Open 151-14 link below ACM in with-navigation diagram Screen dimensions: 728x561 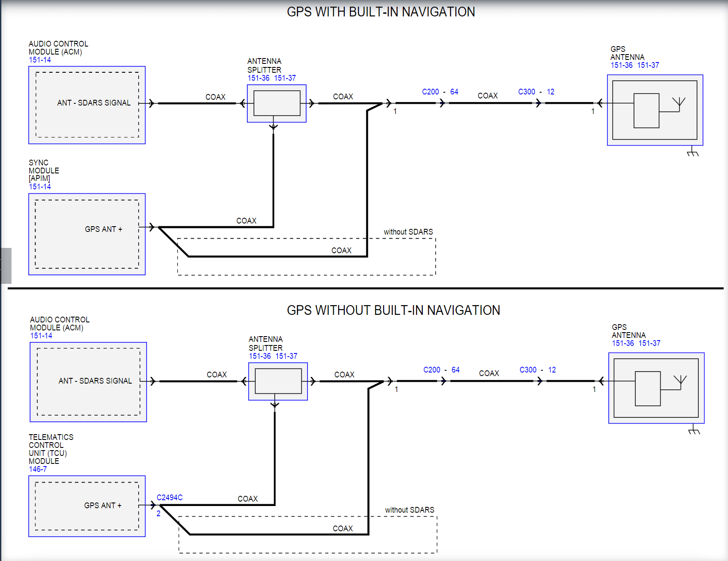pos(40,60)
